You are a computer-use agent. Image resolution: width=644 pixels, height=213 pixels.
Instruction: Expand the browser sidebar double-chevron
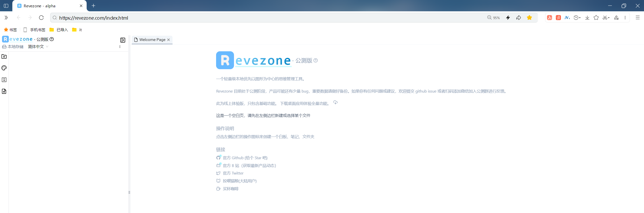pos(6,18)
